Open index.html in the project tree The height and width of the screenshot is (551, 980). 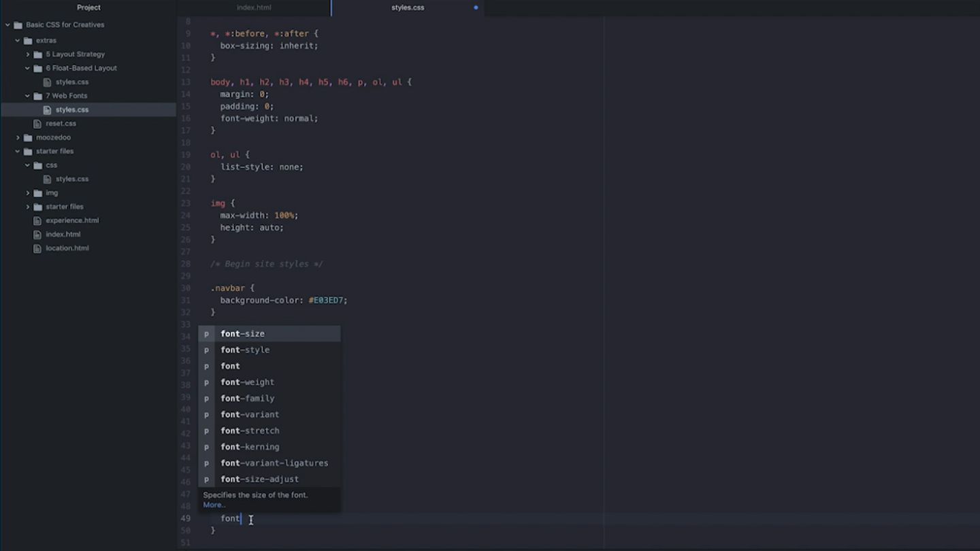(x=63, y=235)
